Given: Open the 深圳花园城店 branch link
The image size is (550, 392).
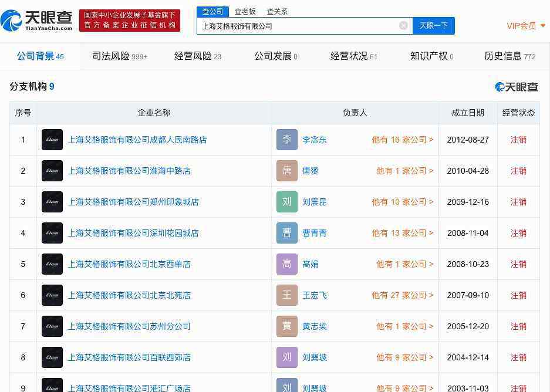Looking at the screenshot, I should click(x=133, y=233).
